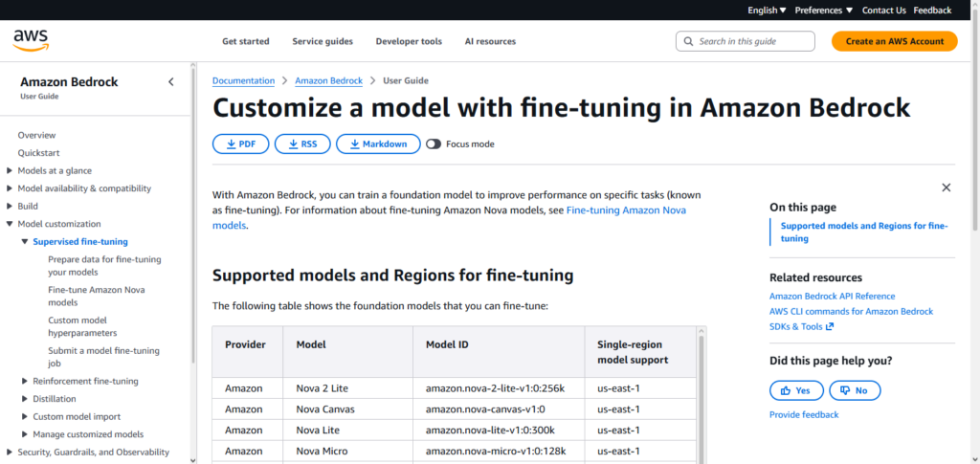The width and height of the screenshot is (980, 464).
Task: Download the Markdown version
Action: click(378, 144)
